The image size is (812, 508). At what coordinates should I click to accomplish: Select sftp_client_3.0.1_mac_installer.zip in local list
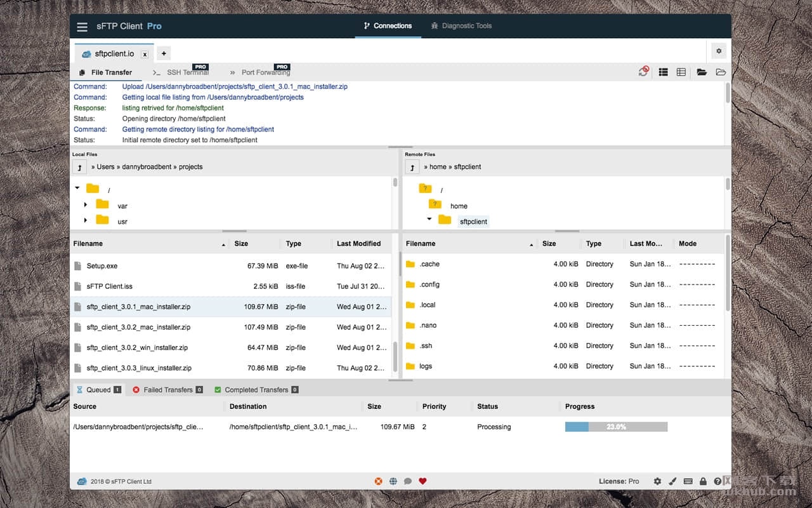click(x=230, y=307)
